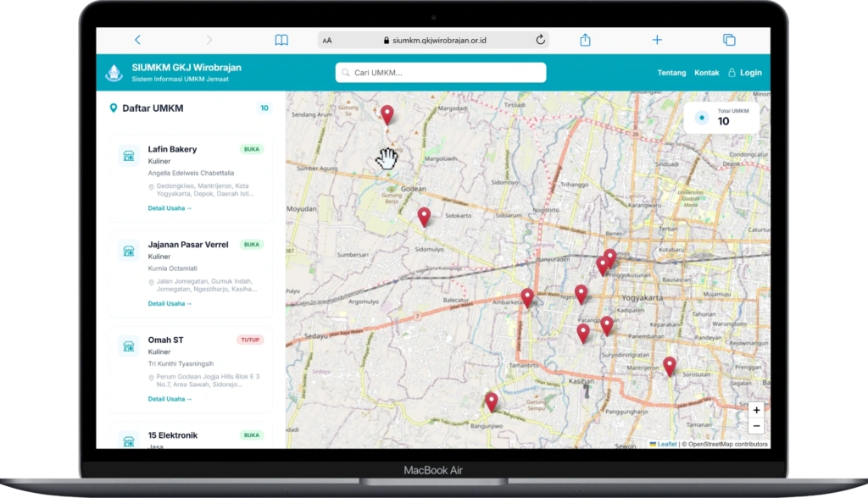Viewport: 868px width, 498px height.
Task: Zoom out the map with minus button
Action: pos(756,425)
